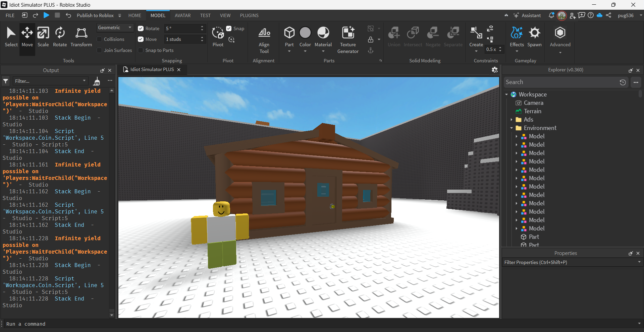Screen dimensions: 644x332
Task: Switch to the VIEW tab
Action: click(x=225, y=15)
